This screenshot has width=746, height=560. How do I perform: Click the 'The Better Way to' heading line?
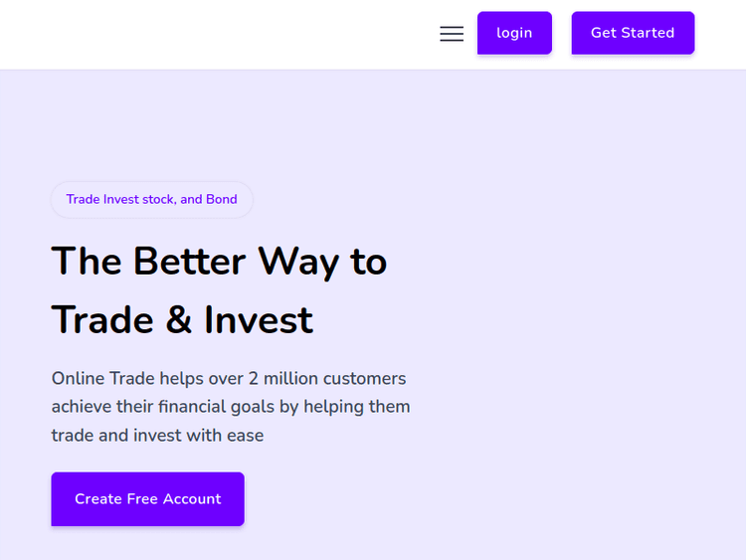(x=219, y=261)
